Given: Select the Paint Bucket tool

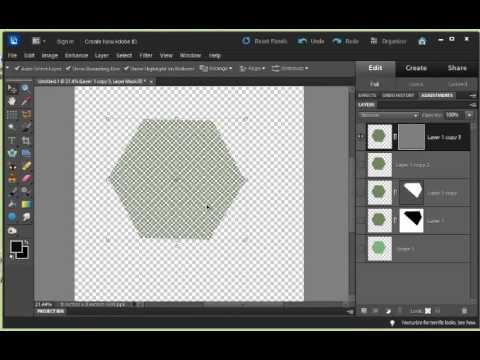Looking at the screenshot, I should pos(12,204).
